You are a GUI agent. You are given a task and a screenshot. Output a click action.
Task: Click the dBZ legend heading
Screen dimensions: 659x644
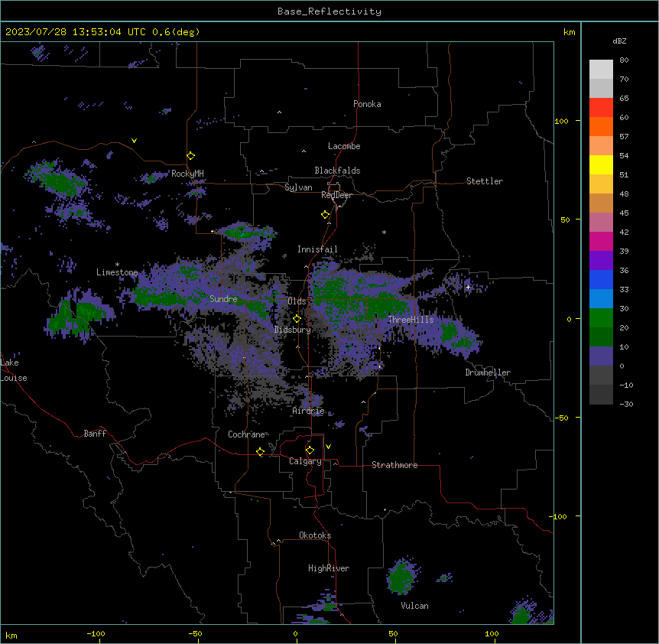(x=619, y=41)
